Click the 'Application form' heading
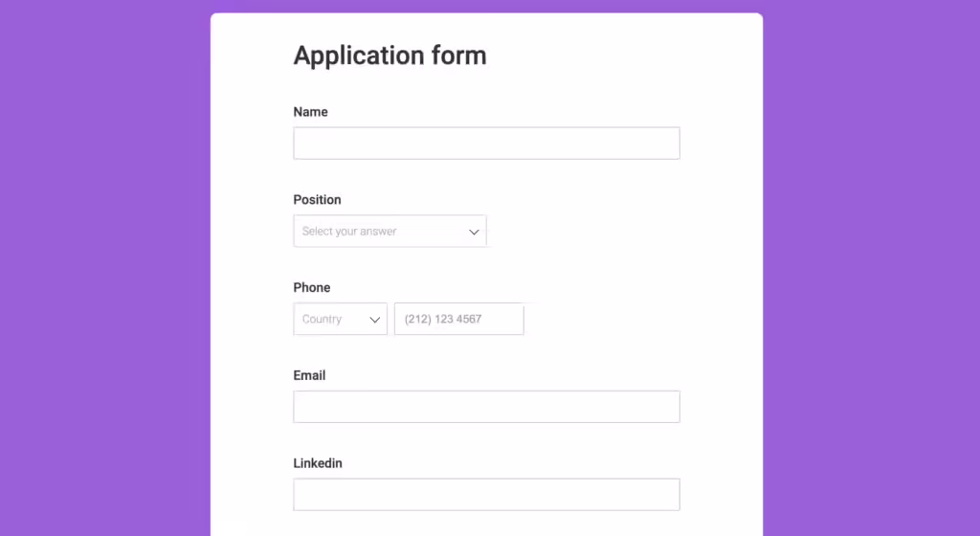 click(390, 56)
